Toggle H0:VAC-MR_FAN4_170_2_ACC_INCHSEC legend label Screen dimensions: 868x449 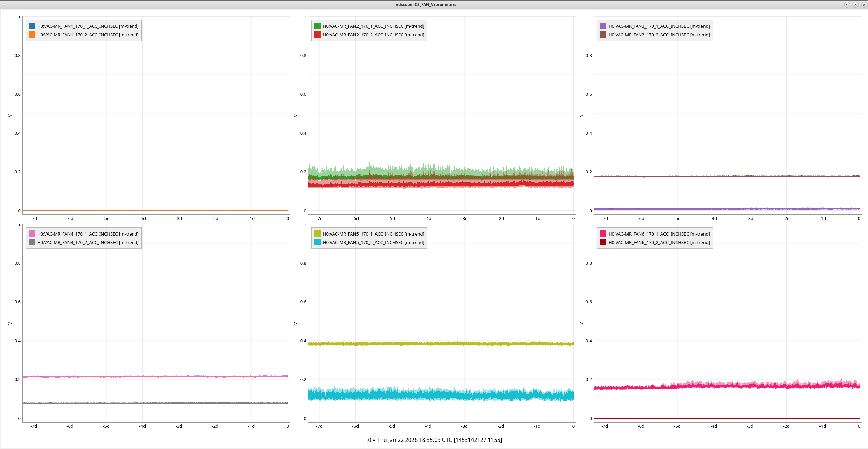(x=88, y=242)
